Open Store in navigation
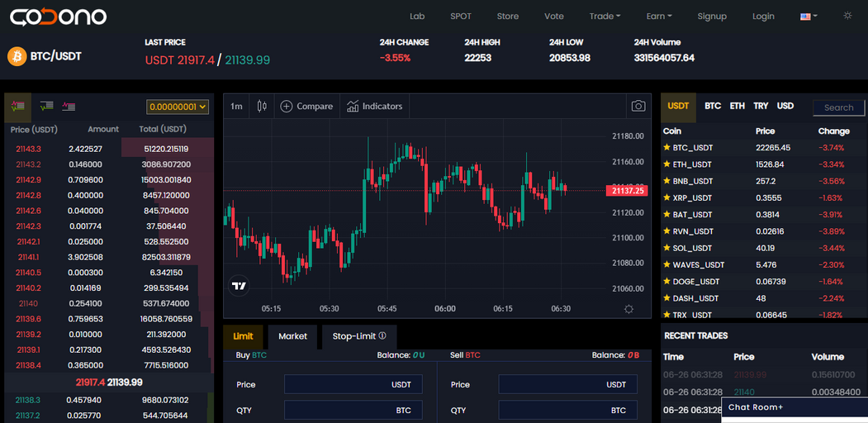 [x=508, y=17]
